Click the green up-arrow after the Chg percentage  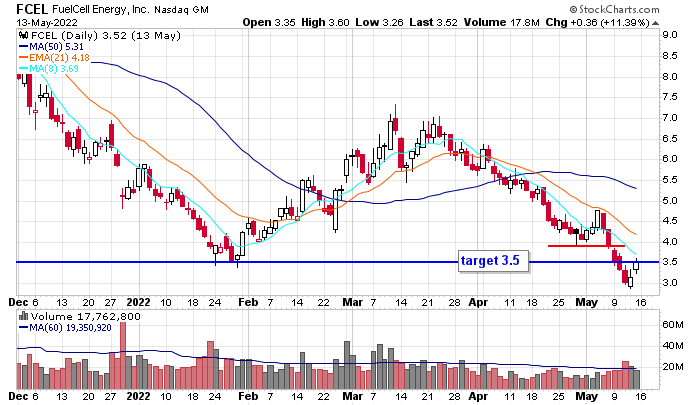(x=655, y=23)
